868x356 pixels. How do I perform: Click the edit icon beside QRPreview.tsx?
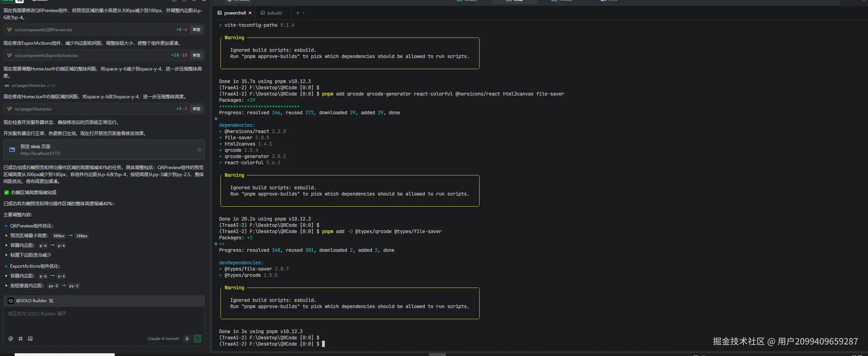coord(9,30)
